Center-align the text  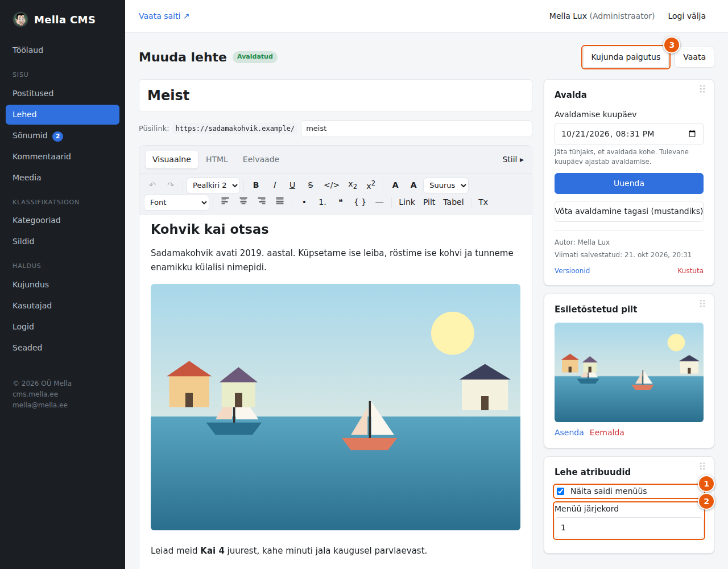[243, 202]
